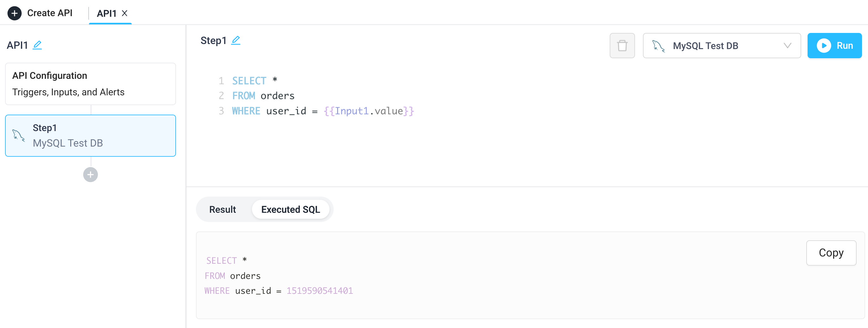
Task: Click the trash icon to delete Step1
Action: point(622,45)
